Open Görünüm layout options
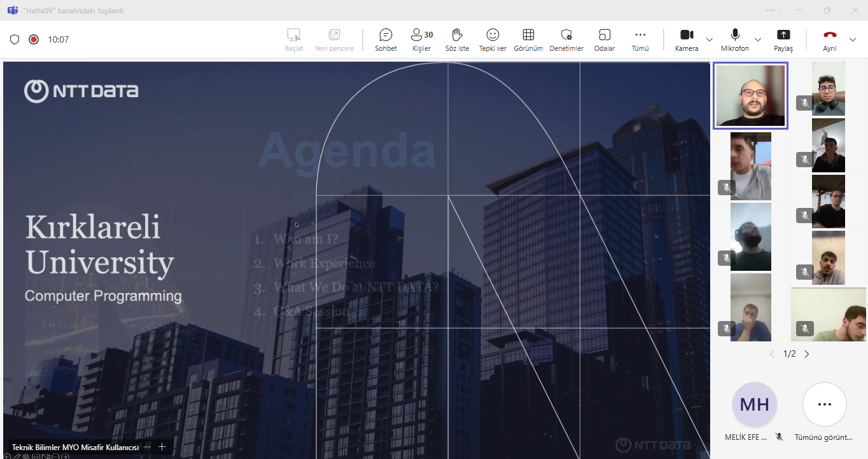The image size is (868, 459). coord(528,39)
